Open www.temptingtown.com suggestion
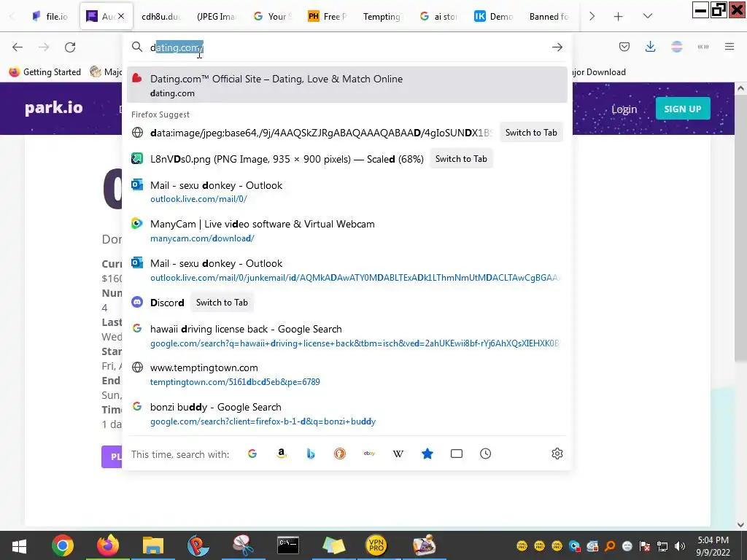This screenshot has width=747, height=560. tap(347, 374)
